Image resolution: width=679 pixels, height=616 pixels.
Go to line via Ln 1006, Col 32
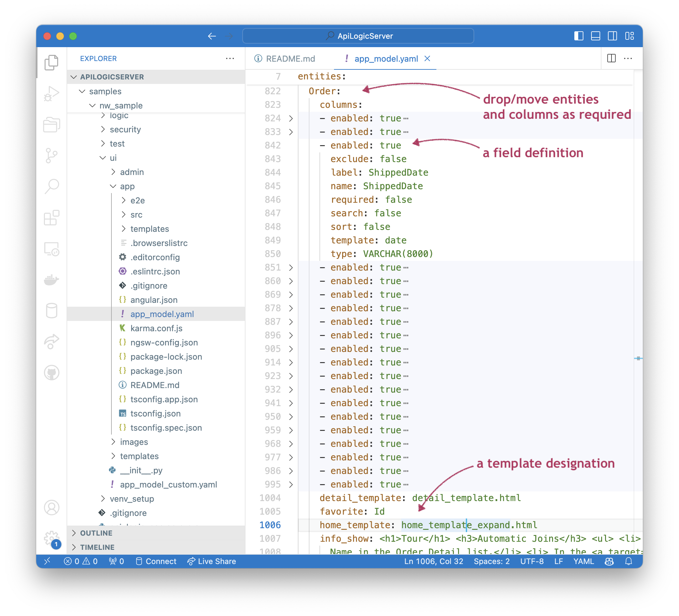click(434, 561)
